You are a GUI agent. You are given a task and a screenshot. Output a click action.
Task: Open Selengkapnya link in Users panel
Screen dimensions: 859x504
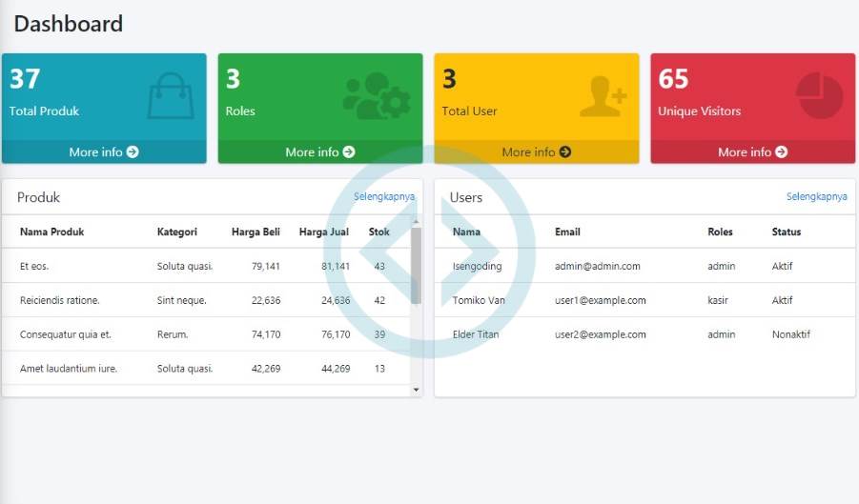(x=816, y=197)
